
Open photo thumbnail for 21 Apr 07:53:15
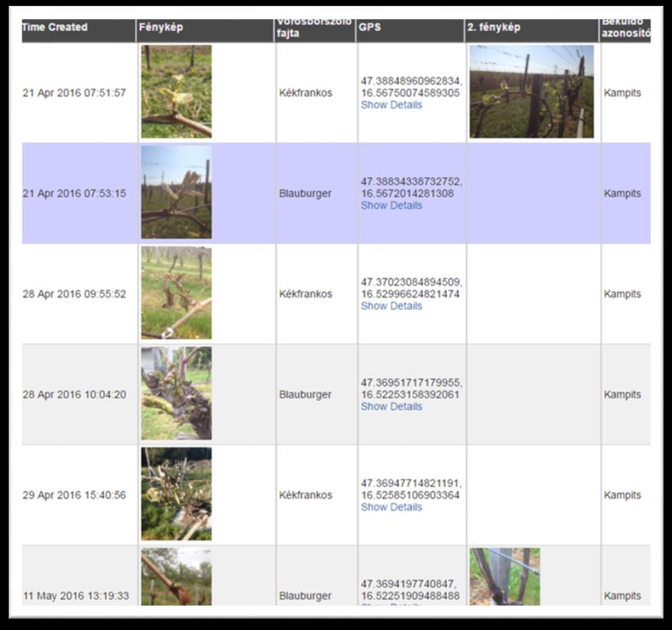(x=176, y=192)
